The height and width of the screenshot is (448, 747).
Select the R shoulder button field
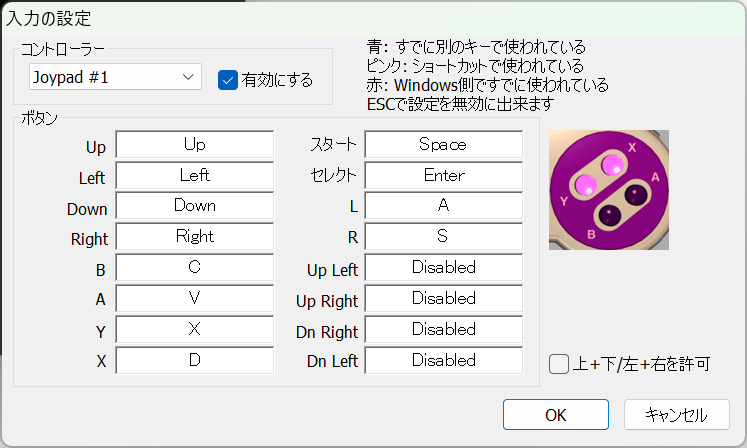pos(443,237)
